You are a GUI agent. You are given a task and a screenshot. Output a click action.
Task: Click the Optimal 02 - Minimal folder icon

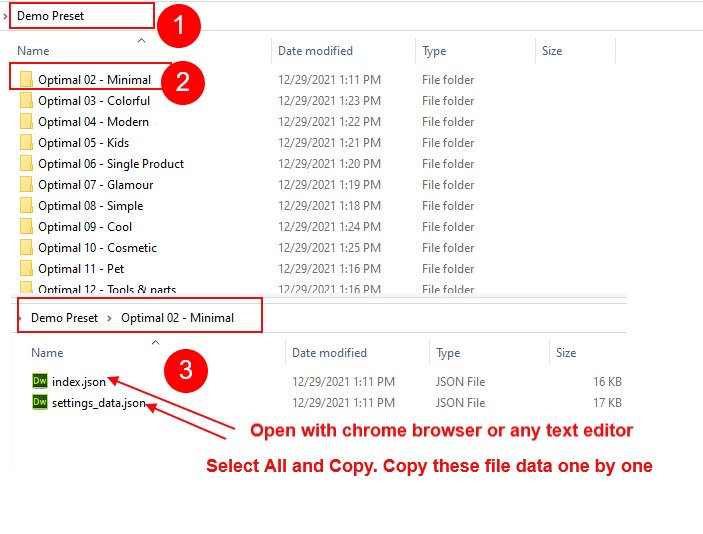coord(26,80)
